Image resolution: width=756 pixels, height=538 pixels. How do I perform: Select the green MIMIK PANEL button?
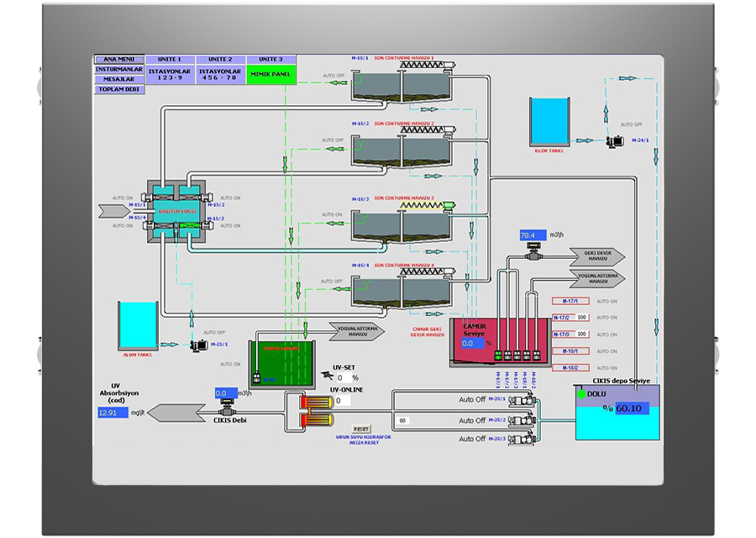[271, 74]
